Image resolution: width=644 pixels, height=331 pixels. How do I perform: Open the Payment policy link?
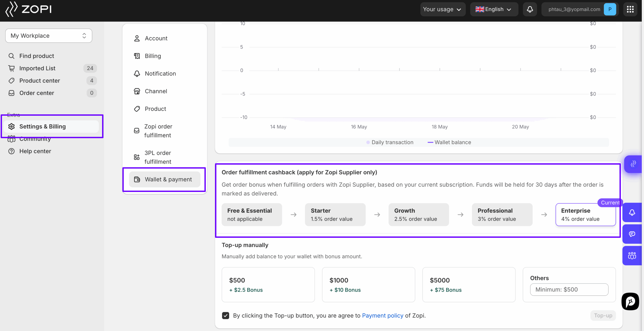point(382,316)
